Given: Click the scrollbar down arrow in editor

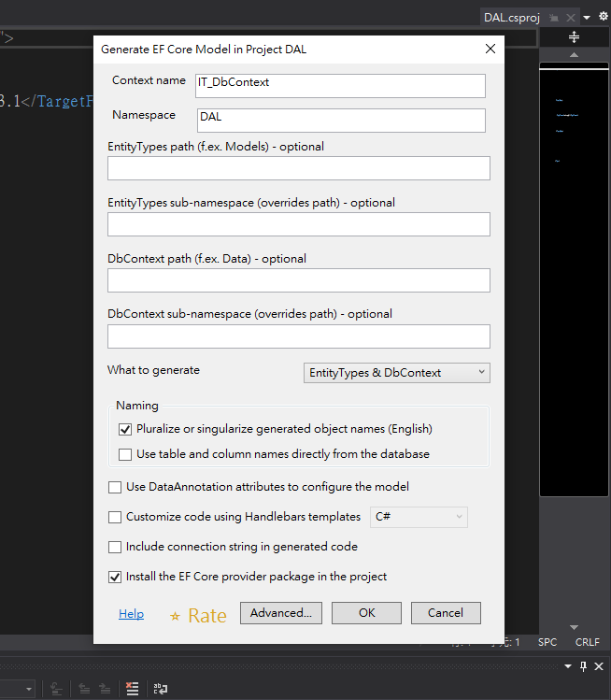Looking at the screenshot, I should point(574,627).
